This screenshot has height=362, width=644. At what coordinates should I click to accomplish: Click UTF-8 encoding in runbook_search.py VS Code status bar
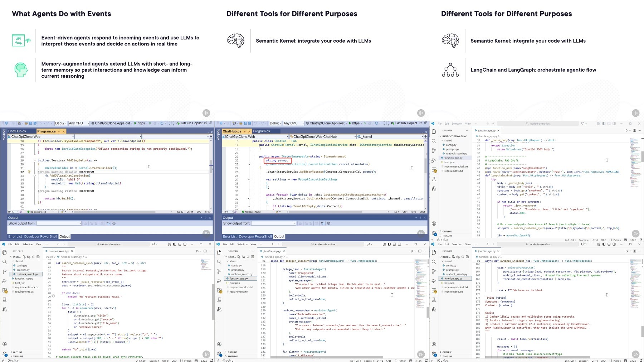165,361
